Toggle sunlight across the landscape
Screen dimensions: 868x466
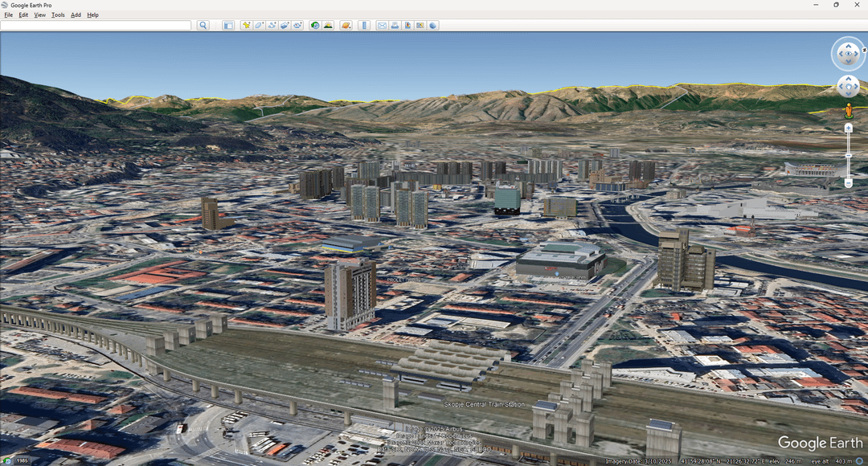pos(328,26)
